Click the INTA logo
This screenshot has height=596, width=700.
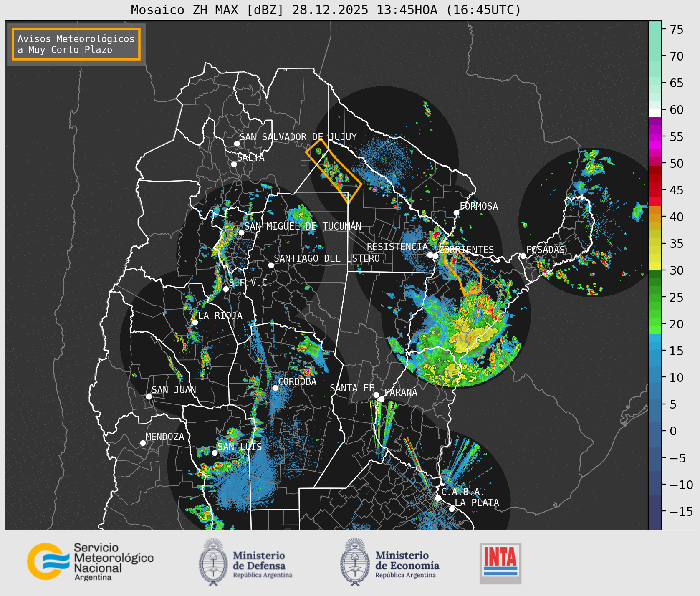click(x=500, y=563)
